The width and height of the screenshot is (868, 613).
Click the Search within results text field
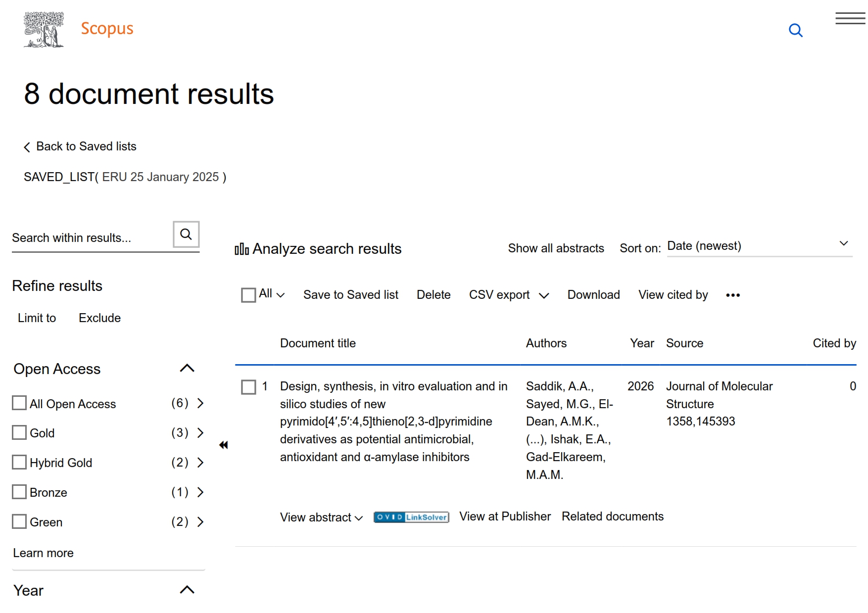click(89, 238)
